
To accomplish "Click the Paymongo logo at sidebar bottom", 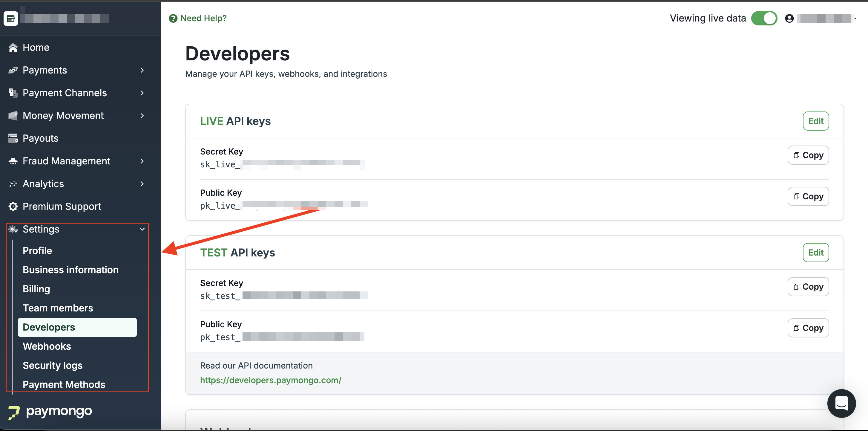I will point(50,412).
